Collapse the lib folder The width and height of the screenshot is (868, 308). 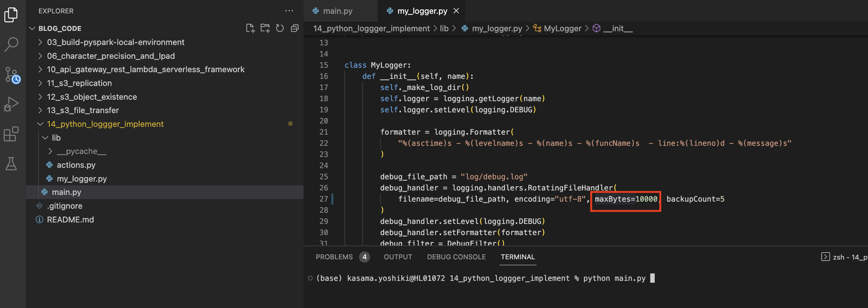tap(165, 138)
